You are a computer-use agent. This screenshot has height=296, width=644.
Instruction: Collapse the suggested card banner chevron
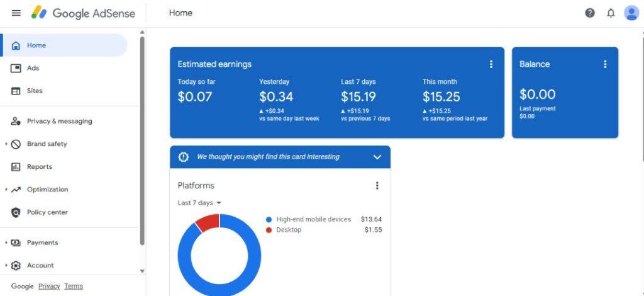tap(377, 157)
